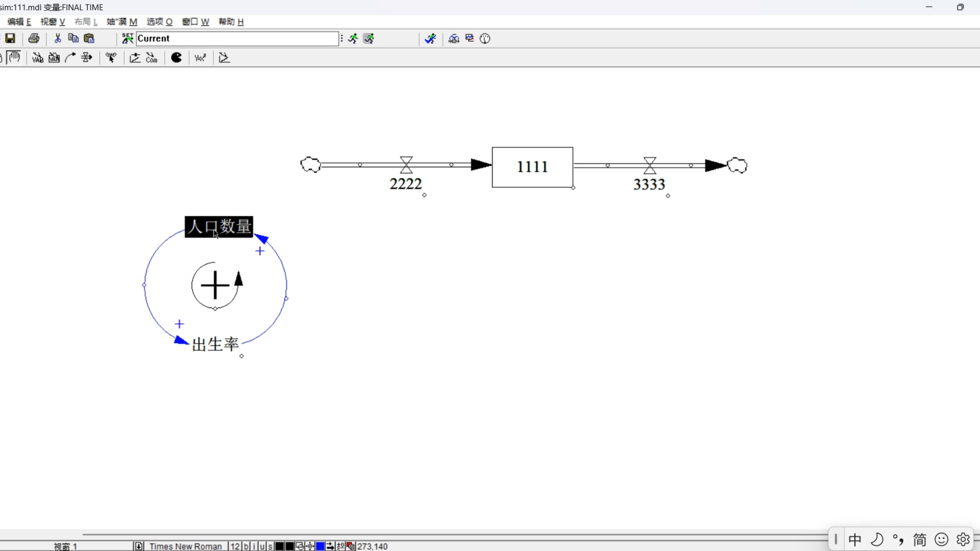Screen dimensions: 980x551
Task: Open the 选项 O menu
Action: (x=159, y=22)
